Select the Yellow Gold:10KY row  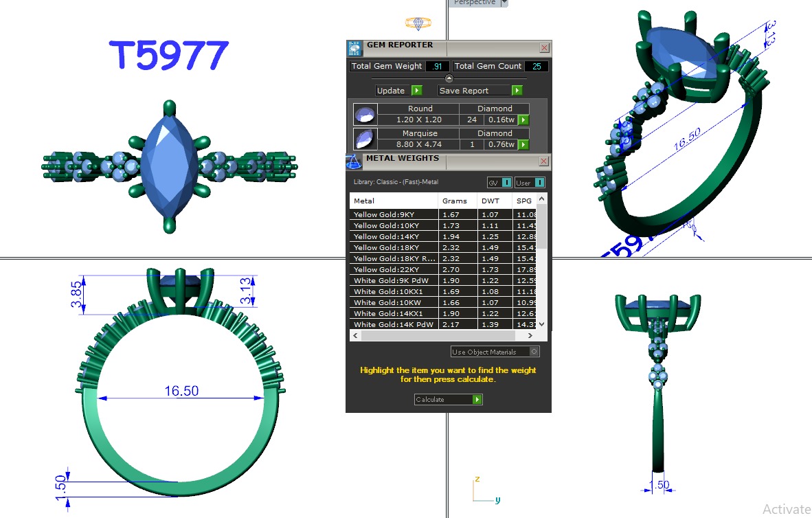point(443,225)
